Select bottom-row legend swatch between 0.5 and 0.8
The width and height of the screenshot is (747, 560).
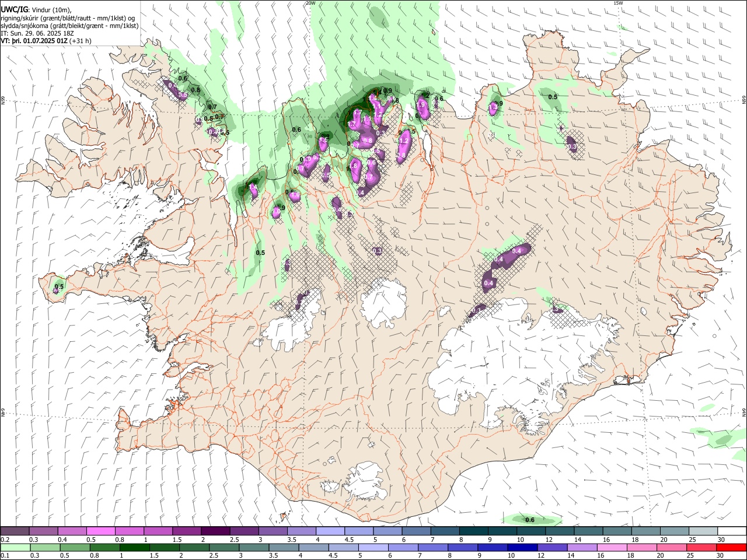point(75,547)
